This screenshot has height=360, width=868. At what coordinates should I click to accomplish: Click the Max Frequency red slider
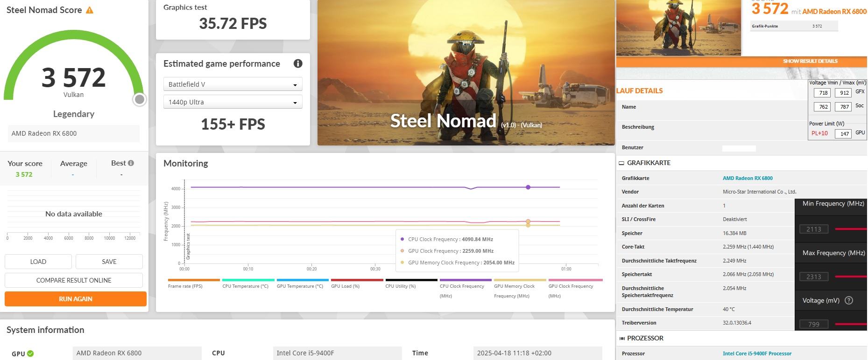(851, 277)
